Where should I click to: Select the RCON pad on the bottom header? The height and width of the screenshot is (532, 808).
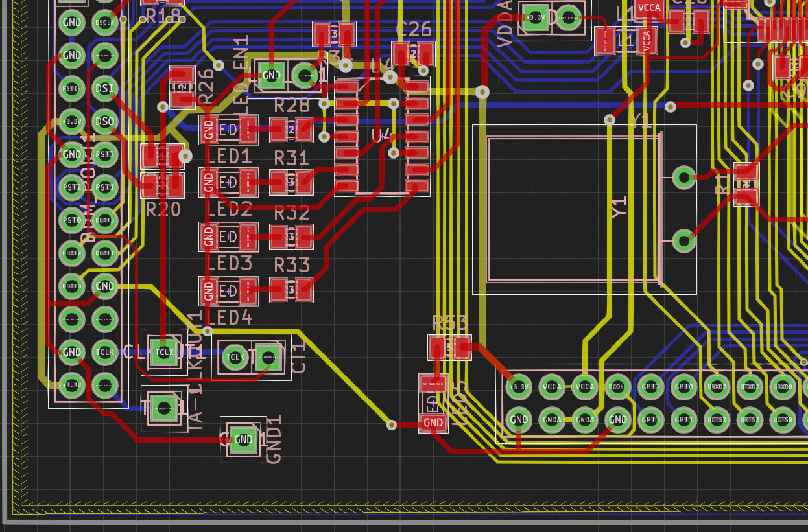[618, 387]
